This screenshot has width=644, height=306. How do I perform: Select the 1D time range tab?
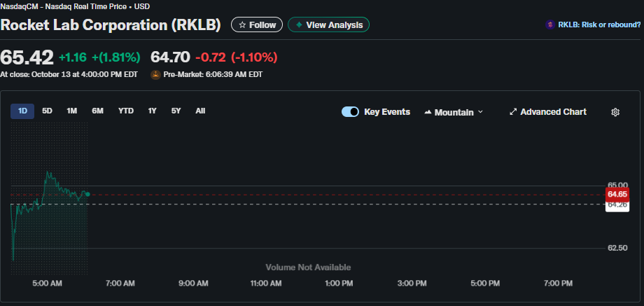pyautogui.click(x=22, y=111)
